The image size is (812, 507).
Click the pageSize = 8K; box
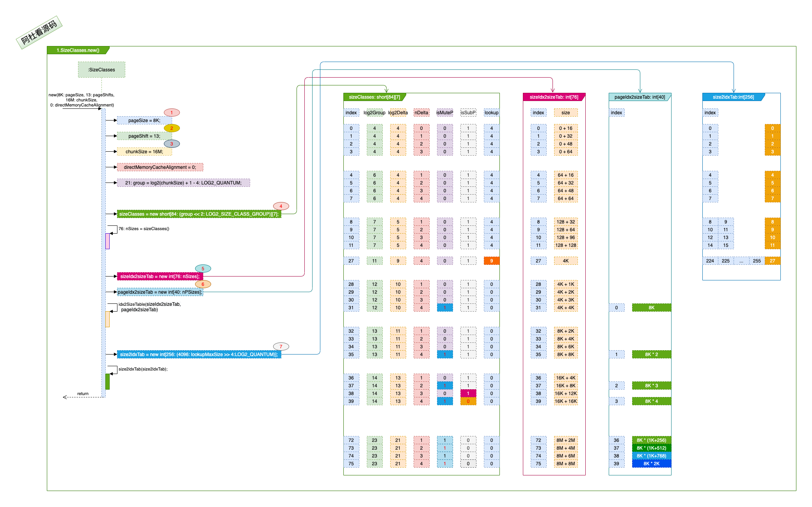(x=144, y=121)
